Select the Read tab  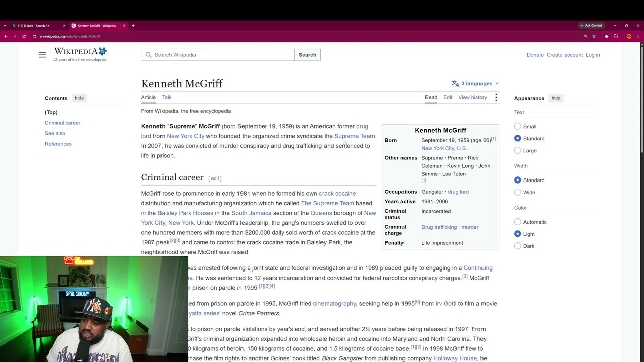pos(431,97)
